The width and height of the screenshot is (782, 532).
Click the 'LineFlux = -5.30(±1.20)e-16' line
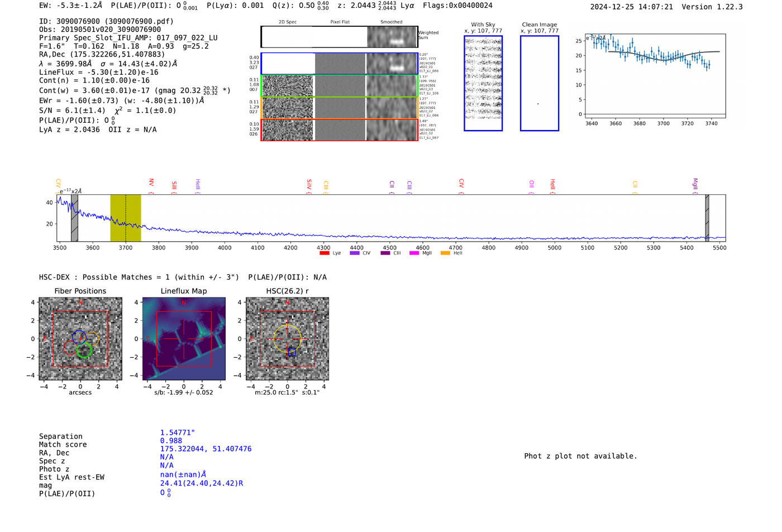[x=99, y=72]
